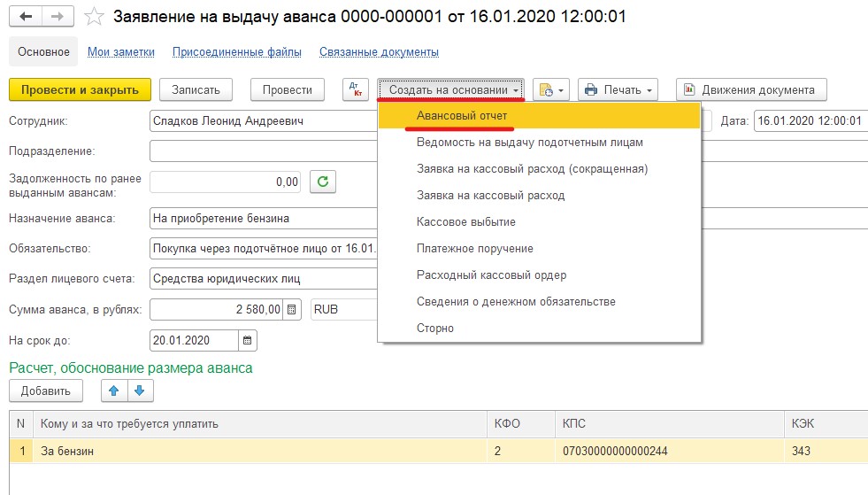Click Кому и за что требуется уплатить header
The height and width of the screenshot is (495, 868).
tap(260, 424)
